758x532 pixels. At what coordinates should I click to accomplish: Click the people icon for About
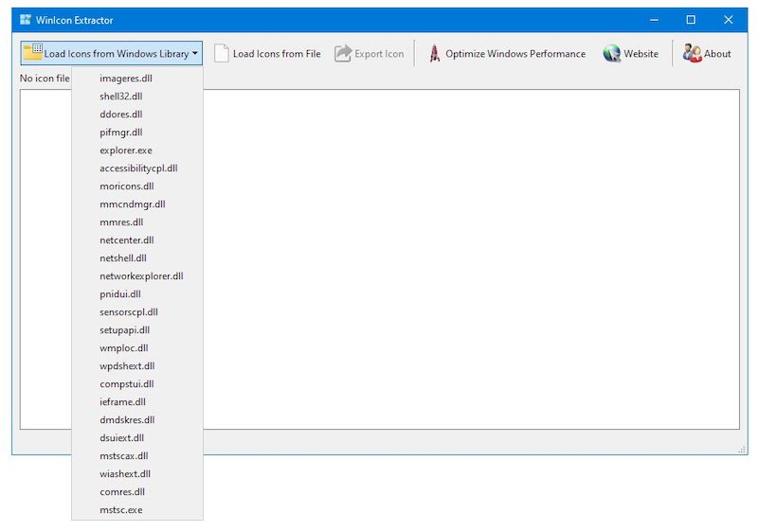pos(692,53)
